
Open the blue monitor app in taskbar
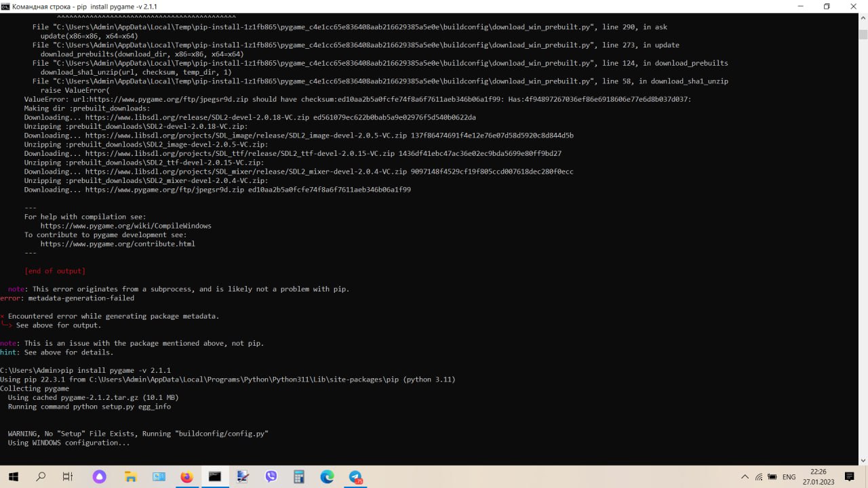tap(159, 476)
